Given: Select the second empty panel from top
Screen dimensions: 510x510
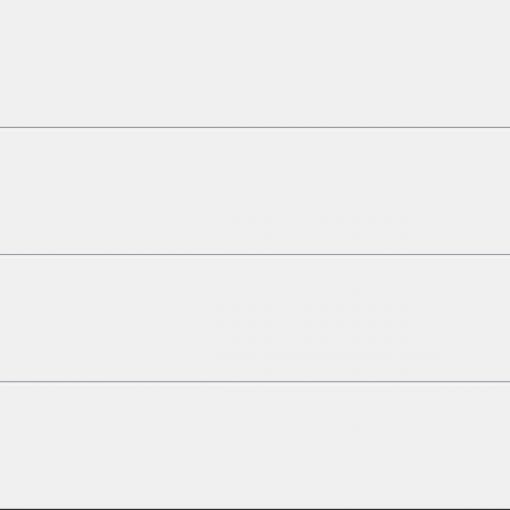Looking at the screenshot, I should tap(255, 191).
